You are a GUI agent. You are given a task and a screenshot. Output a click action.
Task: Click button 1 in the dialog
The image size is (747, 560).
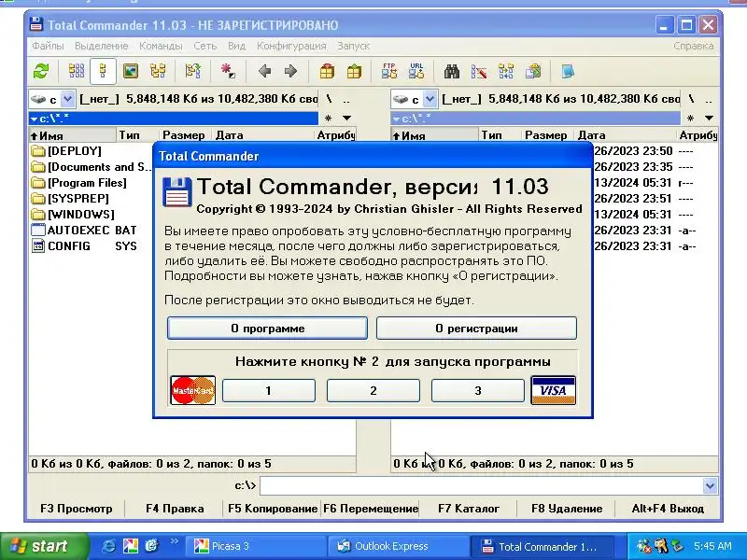point(269,390)
